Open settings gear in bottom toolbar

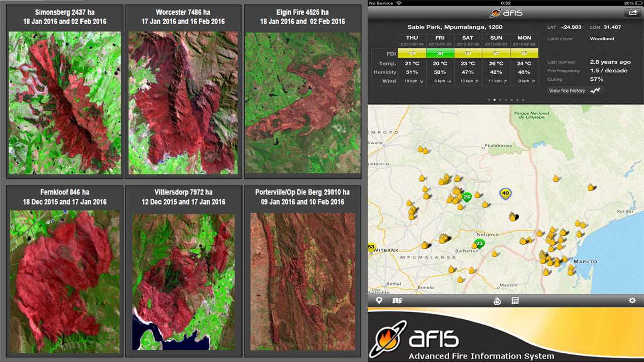point(632,301)
